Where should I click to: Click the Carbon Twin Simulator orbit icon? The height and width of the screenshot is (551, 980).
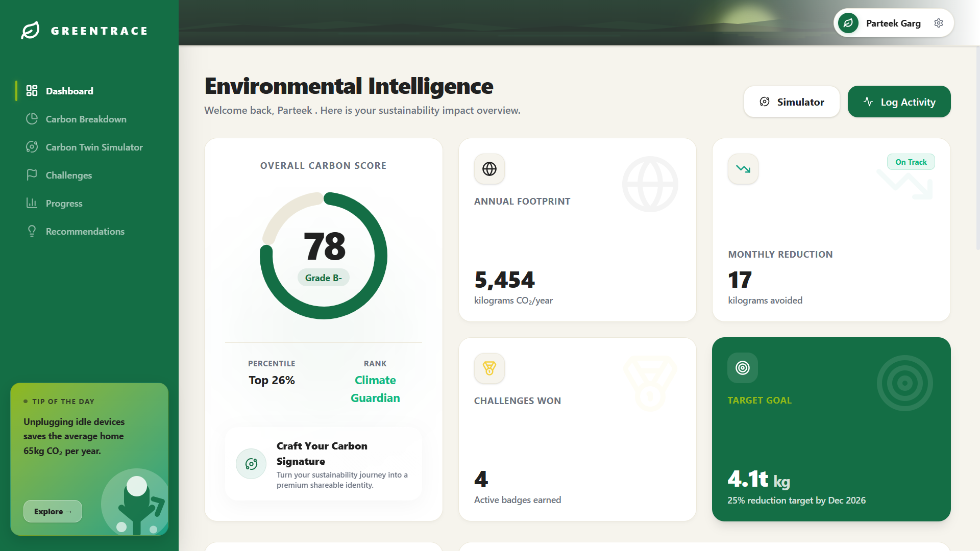(32, 147)
